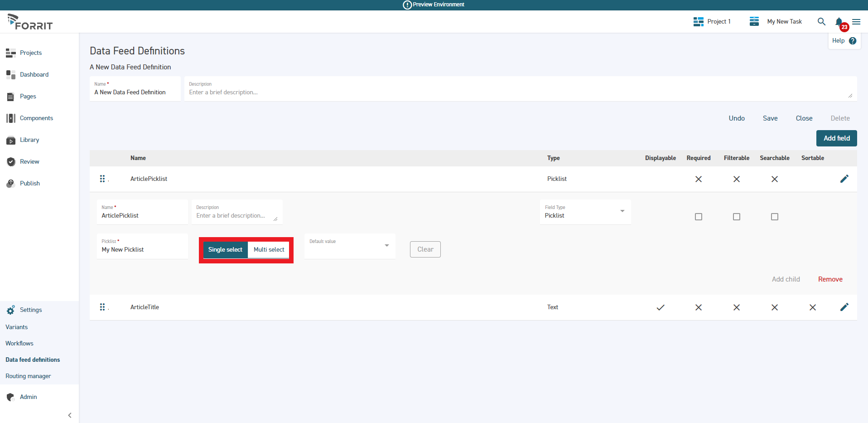The height and width of the screenshot is (423, 868).
Task: Switch picklist to Multi select
Action: (269, 249)
